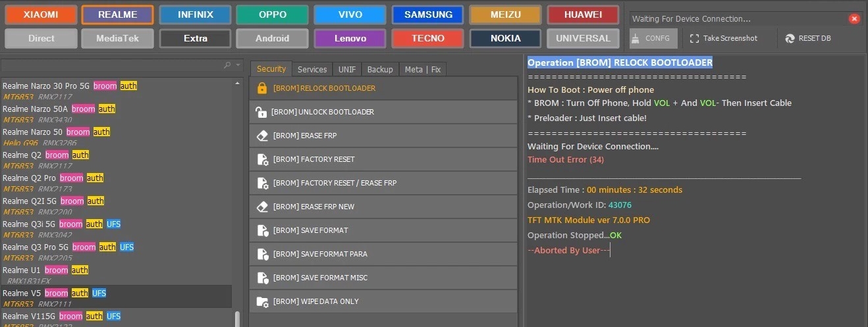This screenshot has height=327, width=868.
Task: Select the INFINIX brand button
Action: tap(196, 14)
